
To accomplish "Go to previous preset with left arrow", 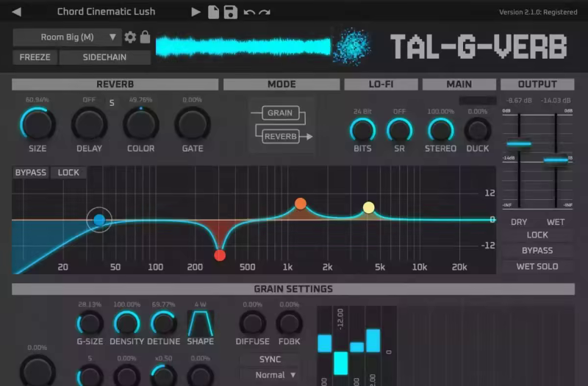I will pos(16,12).
